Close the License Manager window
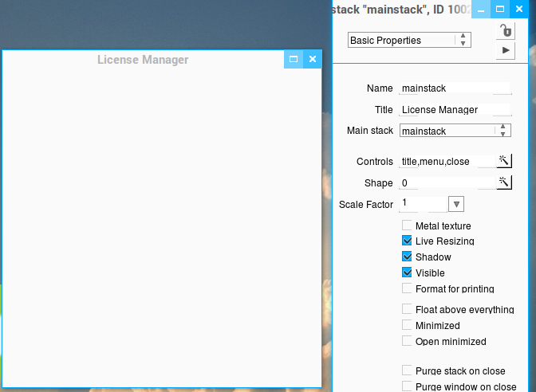Image resolution: width=536 pixels, height=392 pixels. coord(313,59)
